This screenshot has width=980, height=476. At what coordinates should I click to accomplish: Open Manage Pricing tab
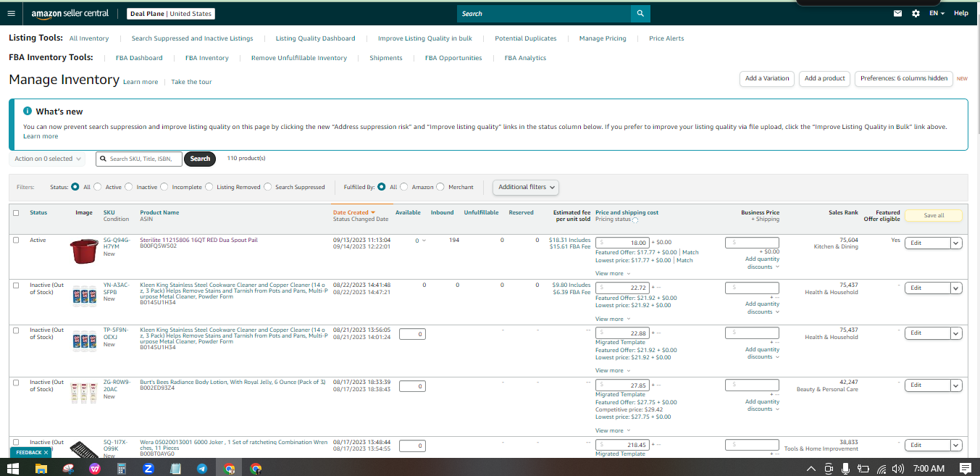coord(603,38)
